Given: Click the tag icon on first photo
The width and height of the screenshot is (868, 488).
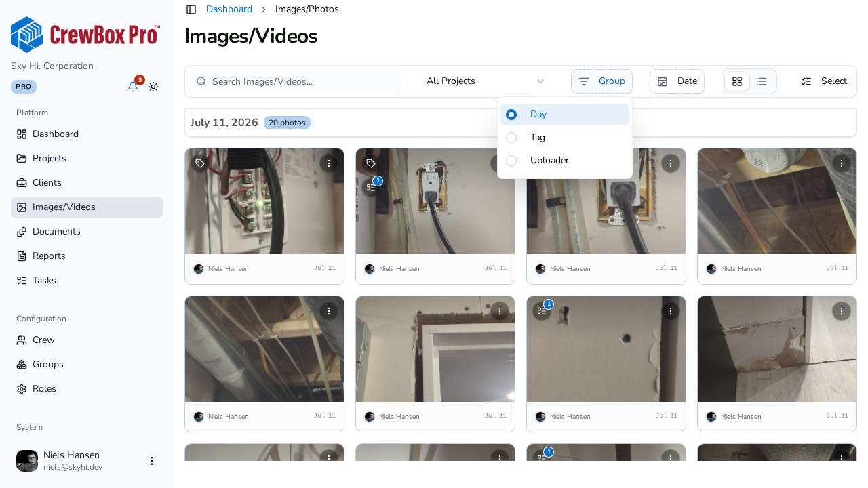Looking at the screenshot, I should point(199,163).
